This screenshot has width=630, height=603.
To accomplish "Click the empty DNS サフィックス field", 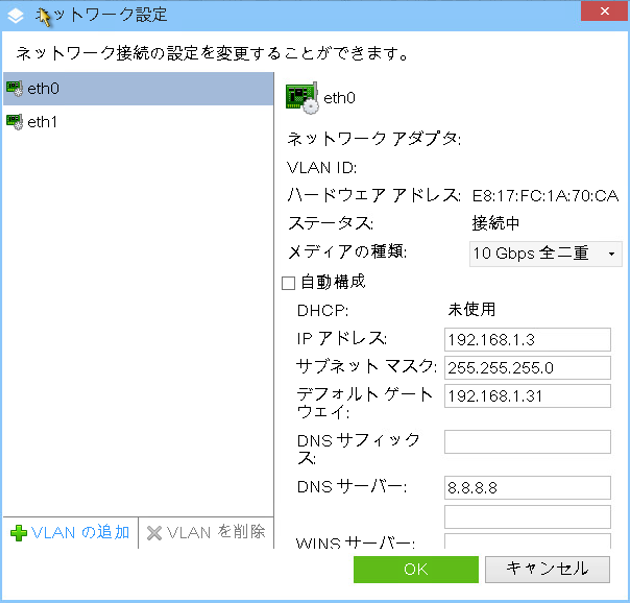I will (x=527, y=442).
